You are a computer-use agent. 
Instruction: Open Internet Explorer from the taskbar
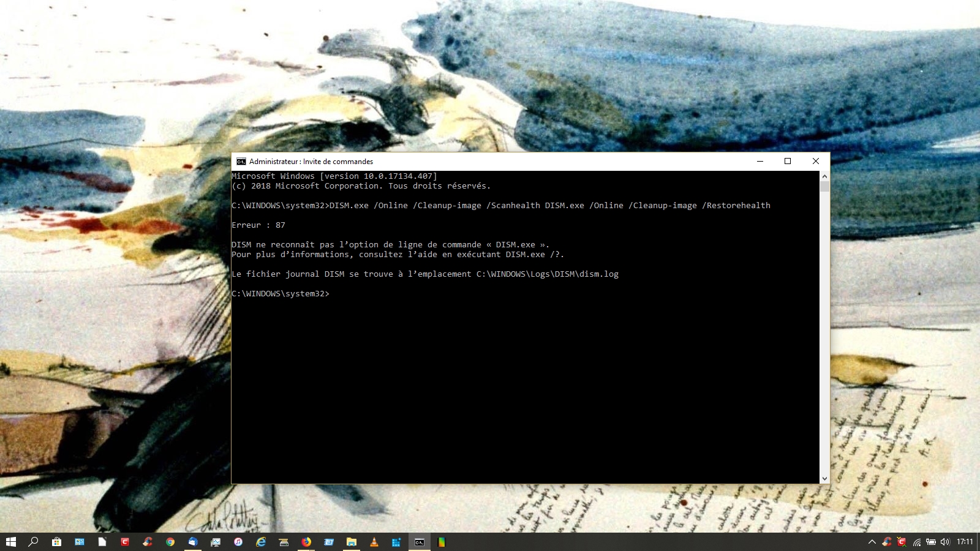pyautogui.click(x=261, y=542)
